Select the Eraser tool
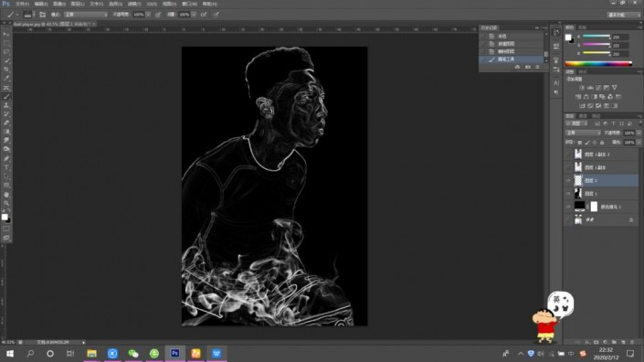Viewport: 644px width, 362px height. click(6, 122)
